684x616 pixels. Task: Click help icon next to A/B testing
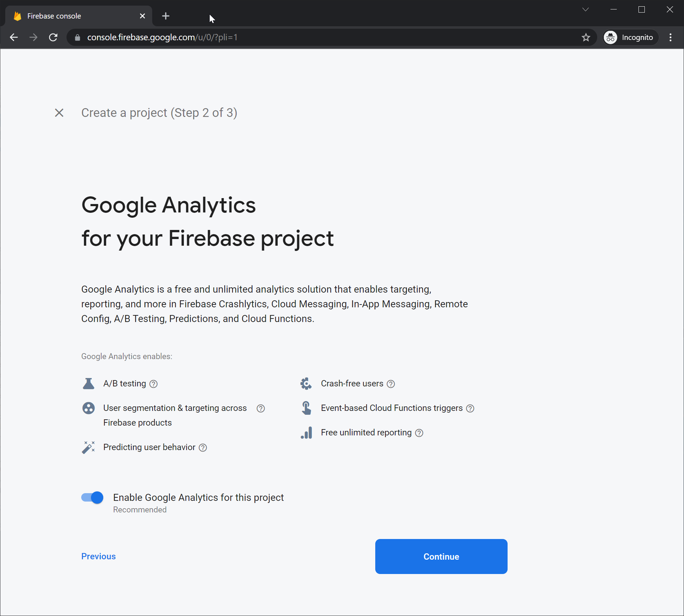153,384
